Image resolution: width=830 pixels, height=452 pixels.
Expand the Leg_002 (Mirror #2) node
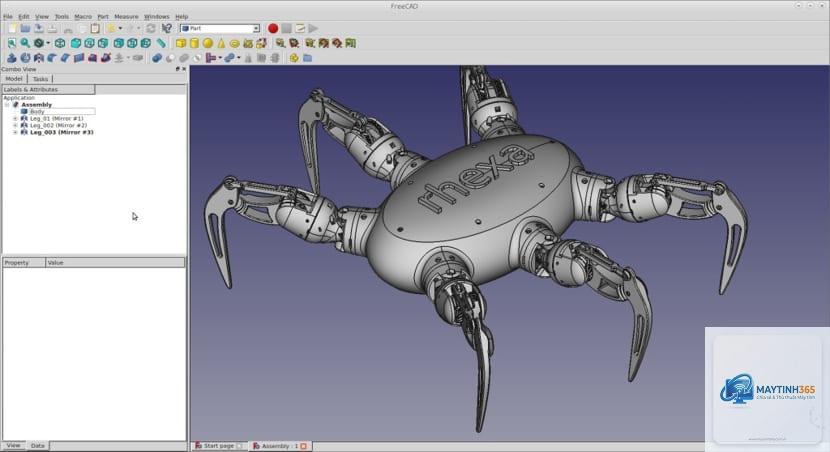click(15, 125)
